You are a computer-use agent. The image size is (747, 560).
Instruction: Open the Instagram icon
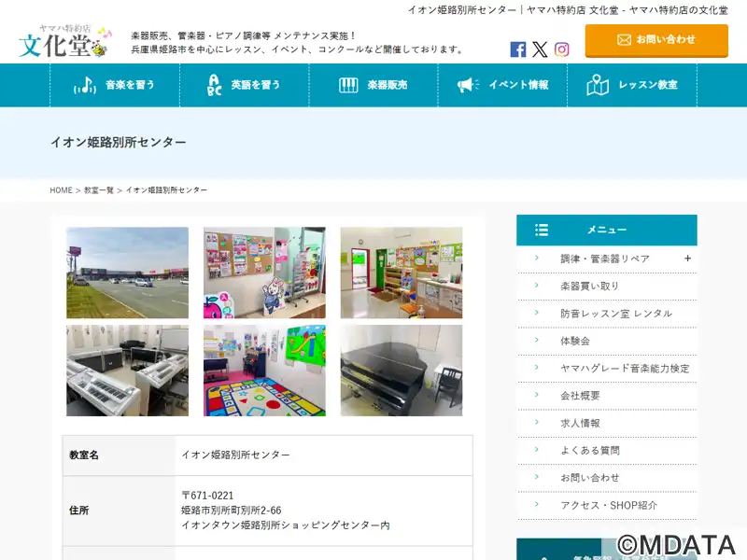click(561, 49)
